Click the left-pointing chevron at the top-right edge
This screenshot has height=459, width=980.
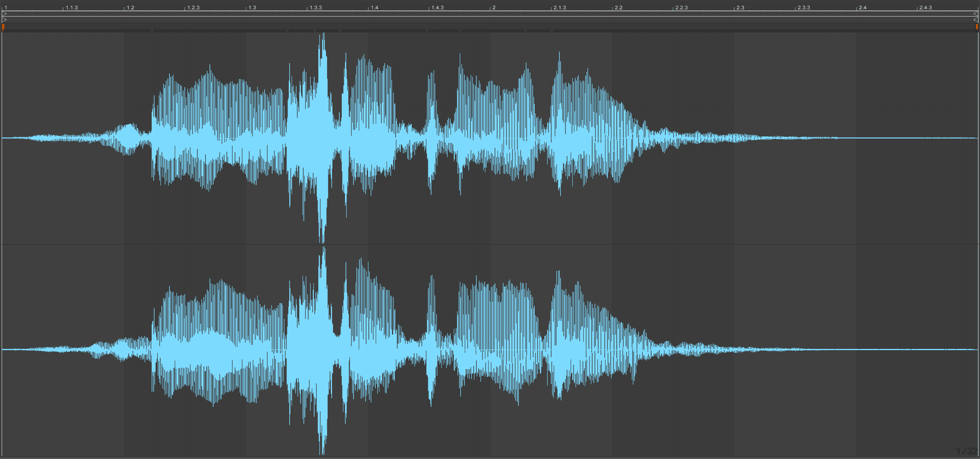click(x=976, y=14)
